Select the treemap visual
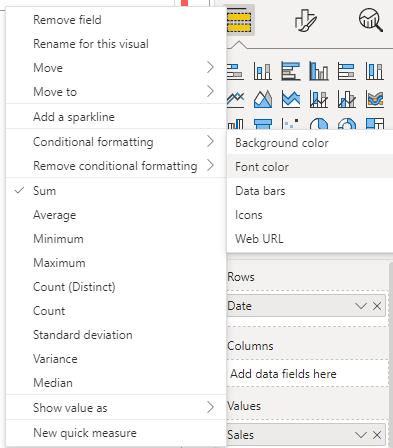This screenshot has width=393, height=448. [375, 124]
